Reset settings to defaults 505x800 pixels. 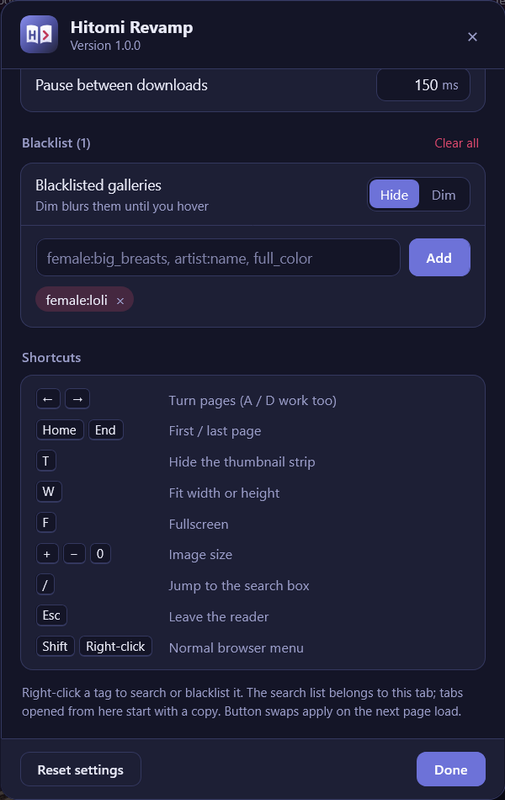81,769
